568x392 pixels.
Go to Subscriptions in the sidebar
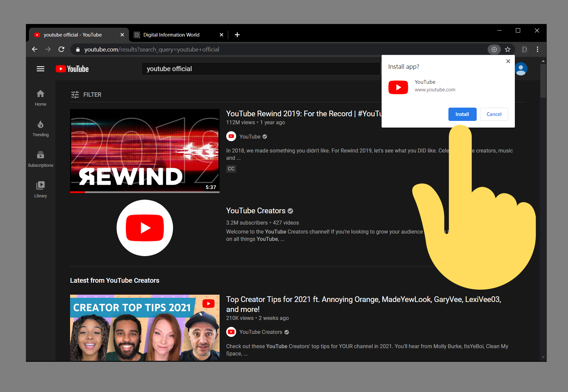40,159
